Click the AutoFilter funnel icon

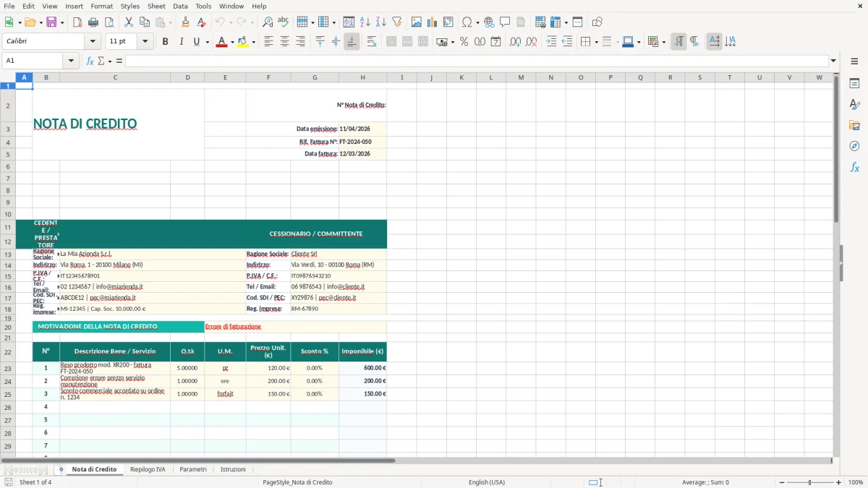pos(396,22)
